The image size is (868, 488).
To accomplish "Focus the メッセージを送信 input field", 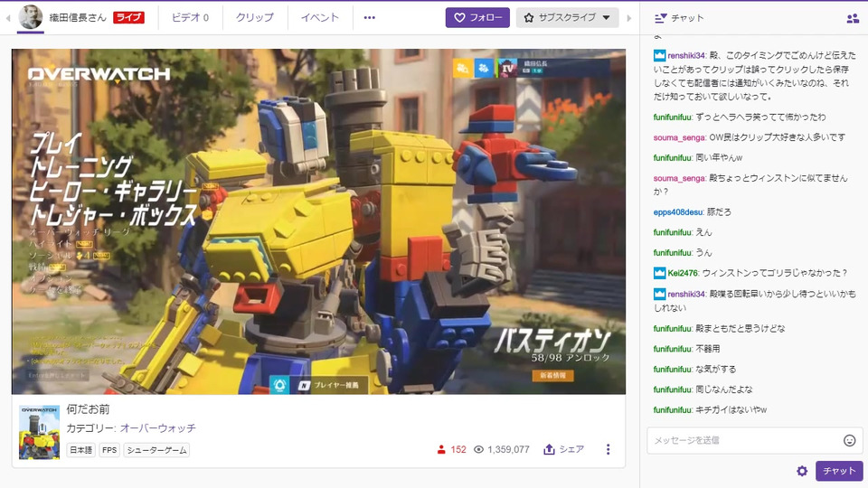I will coord(754,440).
